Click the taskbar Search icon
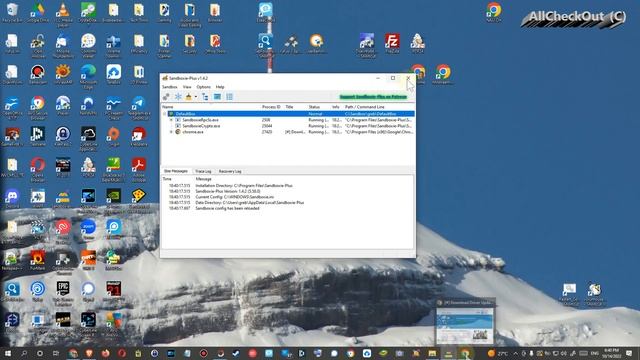 coord(24,353)
